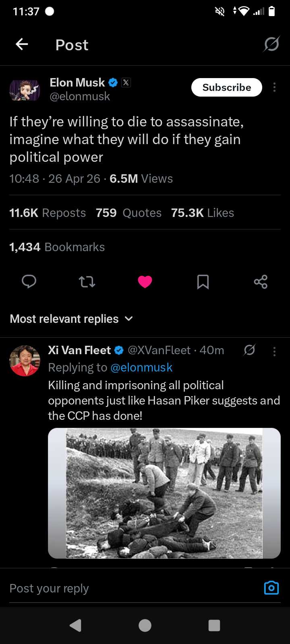View the 11.6K Reposts list
The image size is (290, 644).
click(48, 213)
